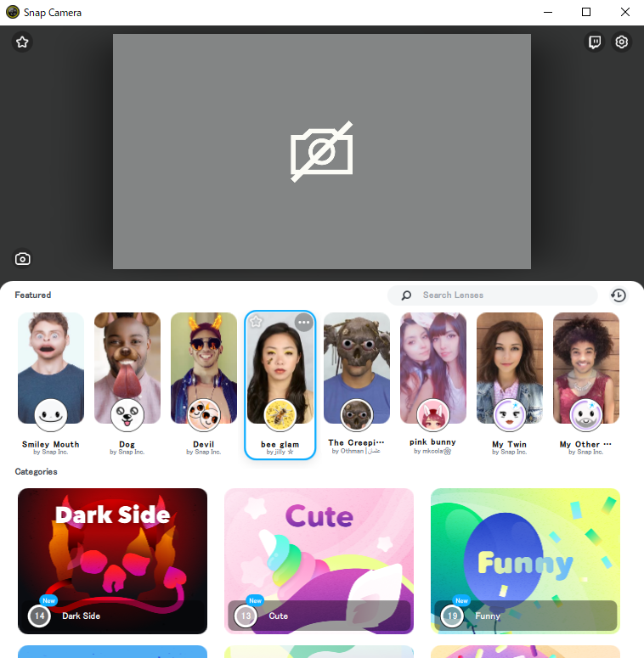Click the search magnifier icon
The width and height of the screenshot is (644, 658).
coord(406,295)
